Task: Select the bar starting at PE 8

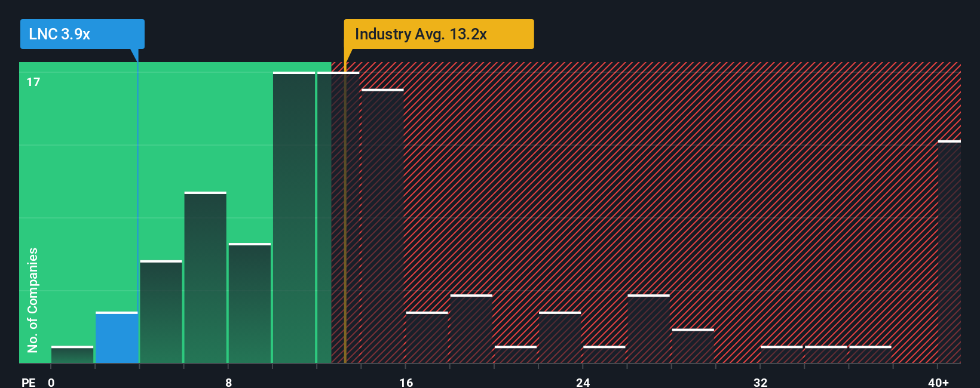Action: coord(250,303)
